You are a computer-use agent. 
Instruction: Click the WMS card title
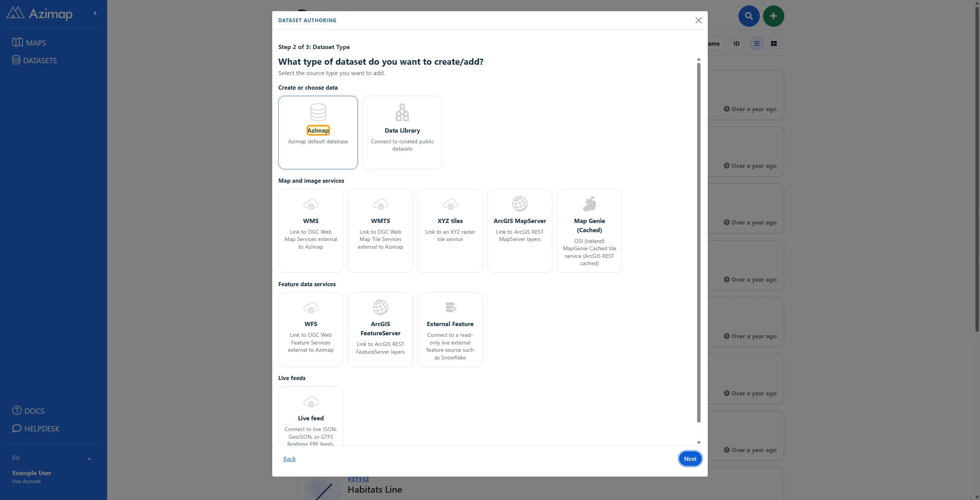pos(311,221)
